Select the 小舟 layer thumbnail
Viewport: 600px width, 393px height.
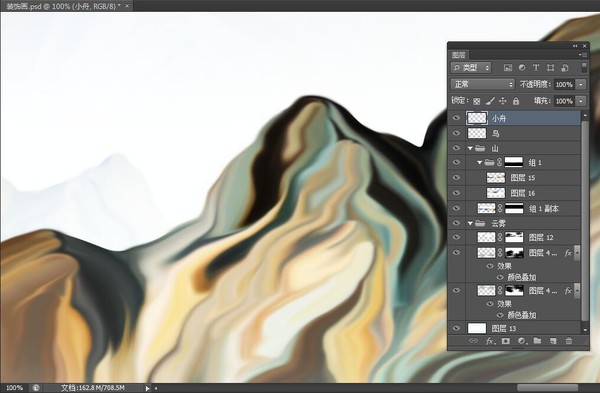pyautogui.click(x=477, y=118)
